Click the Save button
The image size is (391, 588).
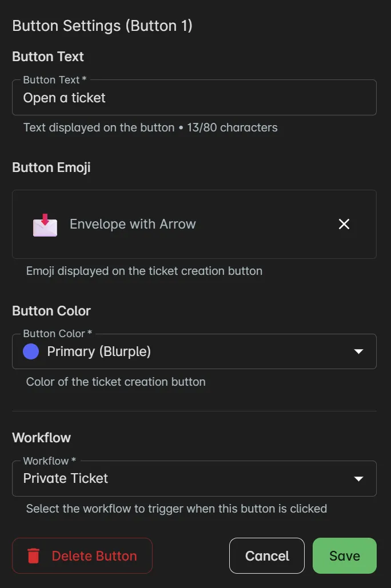pos(344,555)
